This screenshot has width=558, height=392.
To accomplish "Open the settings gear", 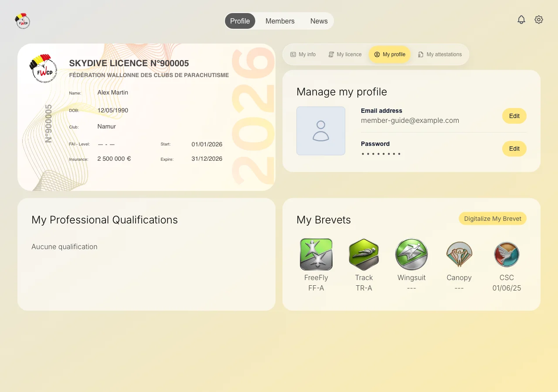I will (539, 20).
